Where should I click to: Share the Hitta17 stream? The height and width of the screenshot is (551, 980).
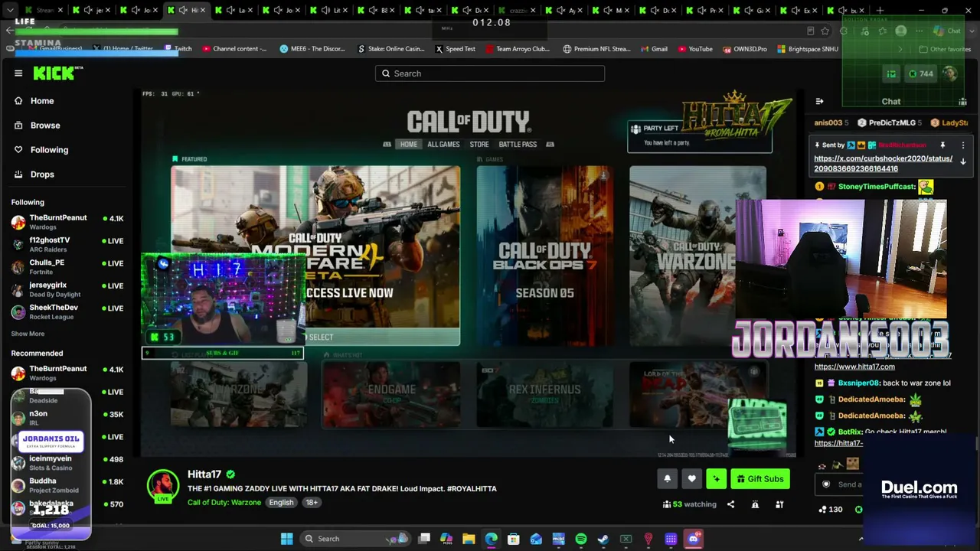pyautogui.click(x=730, y=504)
